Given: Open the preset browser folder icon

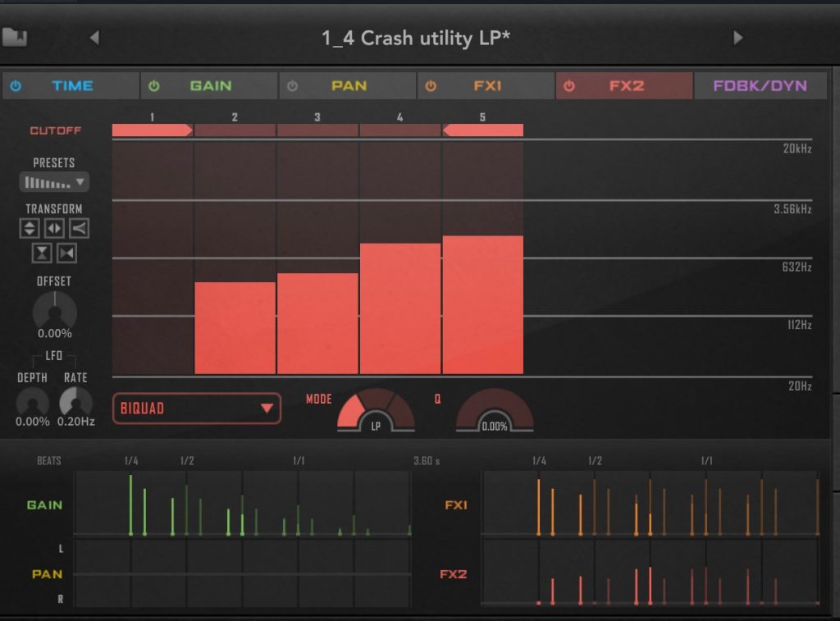Looking at the screenshot, I should (14, 37).
